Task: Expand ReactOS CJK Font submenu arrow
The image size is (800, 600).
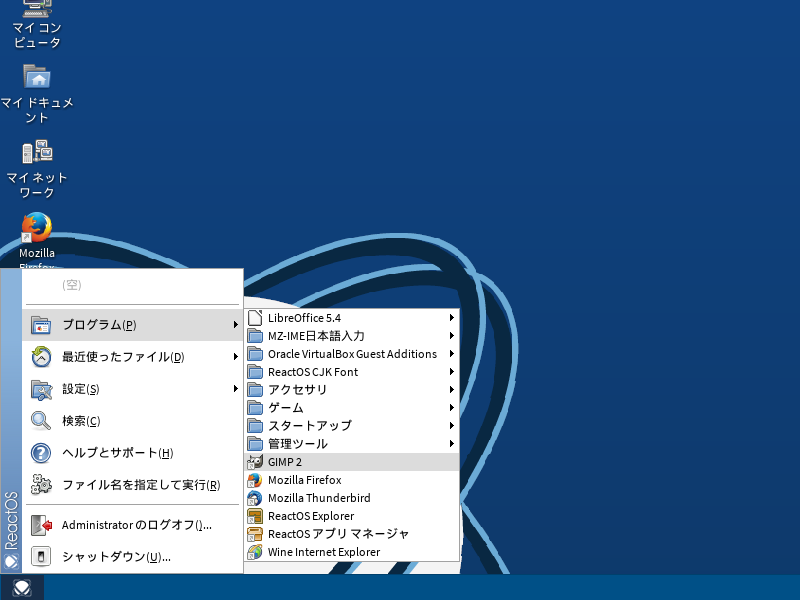Action: (x=452, y=371)
